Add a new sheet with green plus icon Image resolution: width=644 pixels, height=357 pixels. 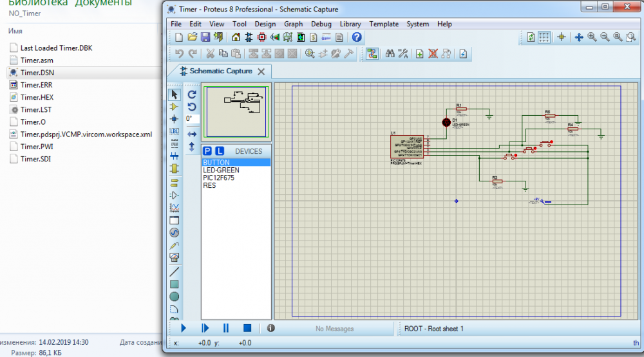tap(420, 54)
